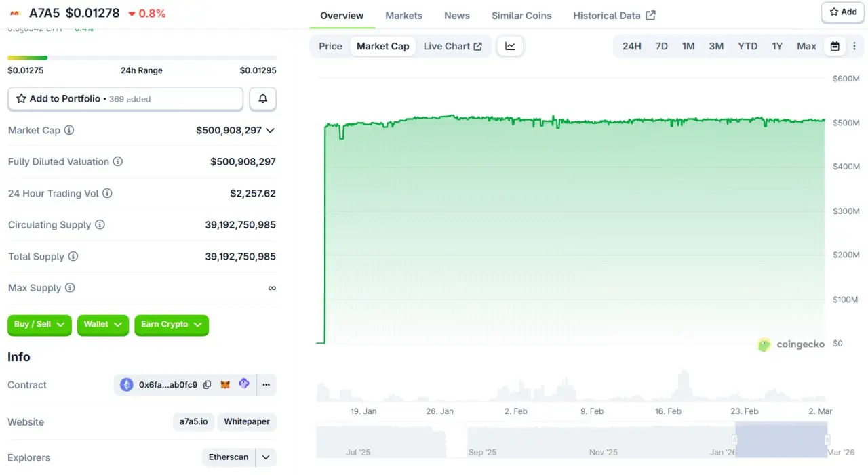Open the line chart type icon
The height and width of the screenshot is (475, 868).
[x=510, y=46]
